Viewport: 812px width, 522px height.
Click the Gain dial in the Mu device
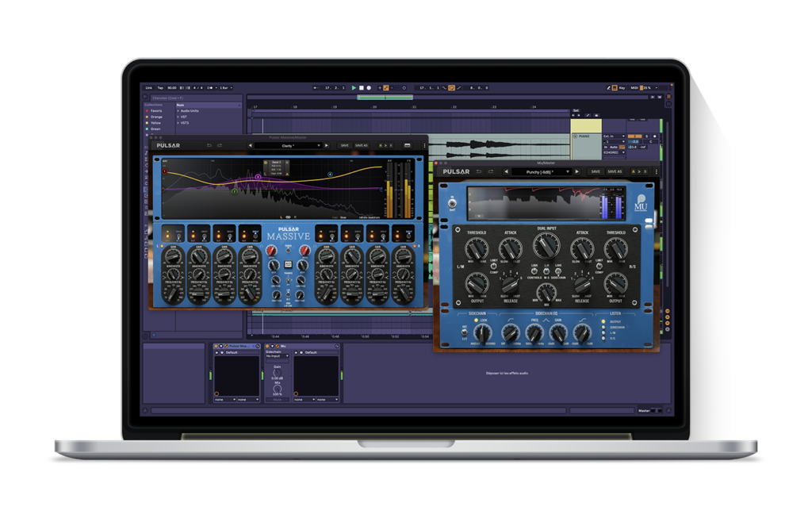tap(277, 372)
